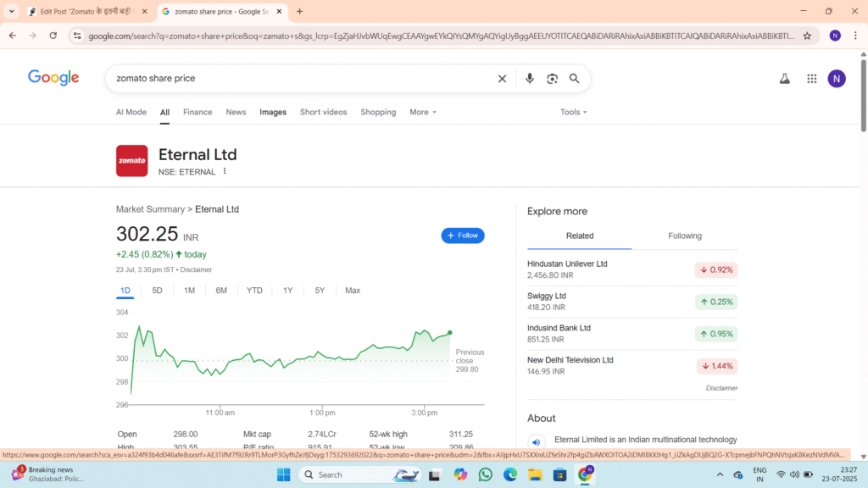Screen dimensions: 868x488
Task: Click the zomato share price search field
Action: coord(297,79)
